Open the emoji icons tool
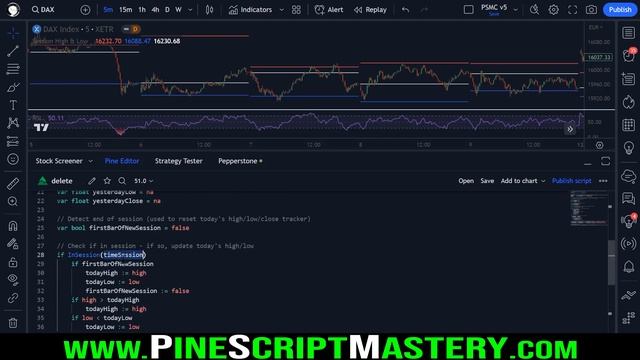 click(x=13, y=159)
